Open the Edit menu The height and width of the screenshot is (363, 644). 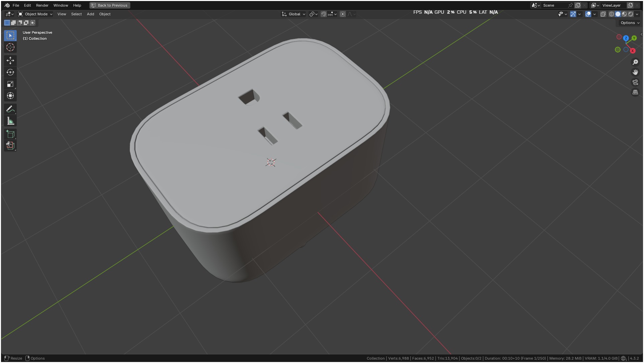click(27, 5)
